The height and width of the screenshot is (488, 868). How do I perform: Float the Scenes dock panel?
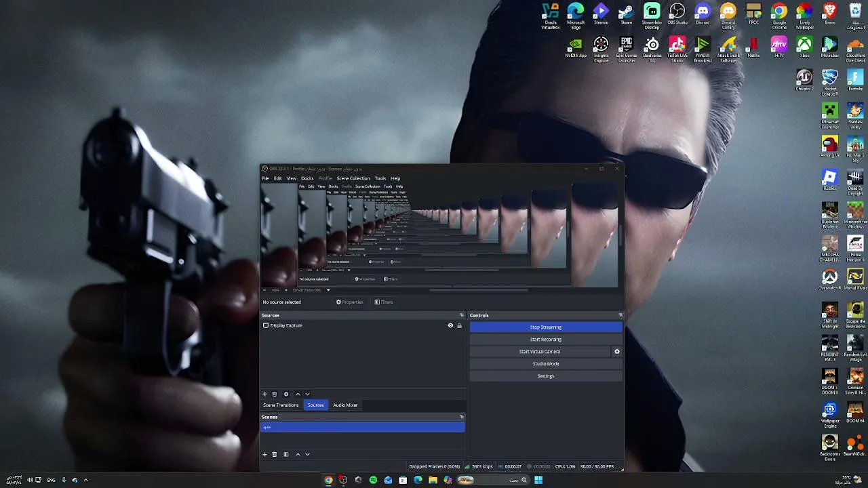pos(462,417)
